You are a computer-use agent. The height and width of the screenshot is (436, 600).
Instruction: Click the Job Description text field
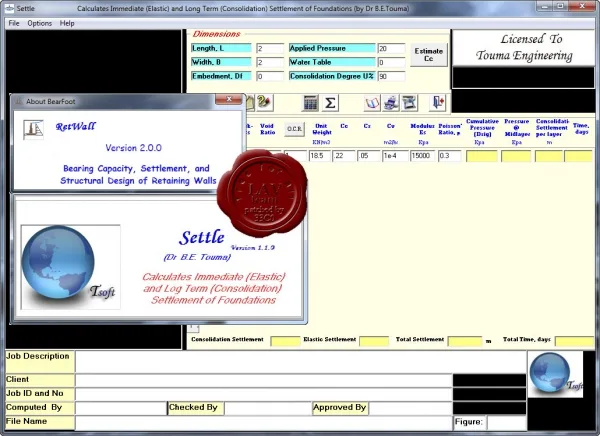(301, 361)
